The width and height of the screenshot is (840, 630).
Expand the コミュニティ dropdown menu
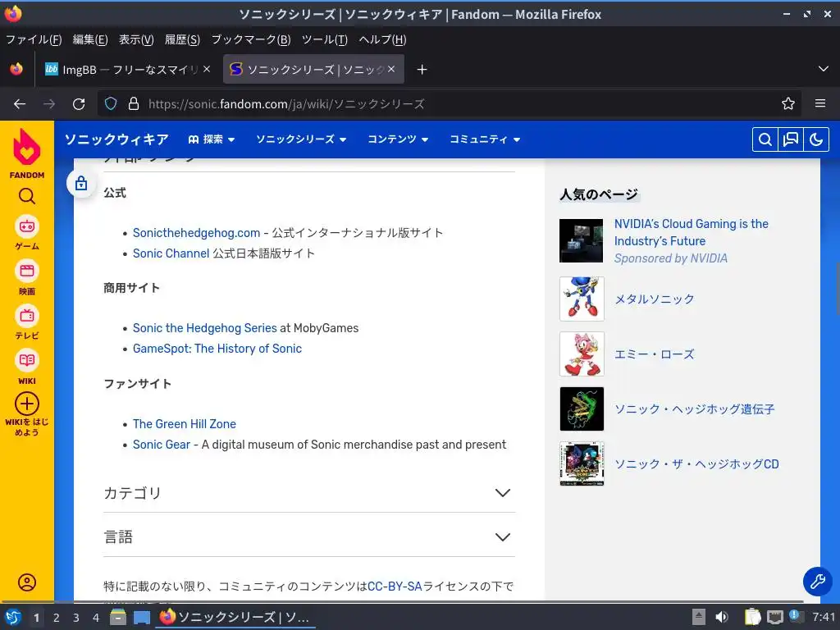(x=485, y=139)
